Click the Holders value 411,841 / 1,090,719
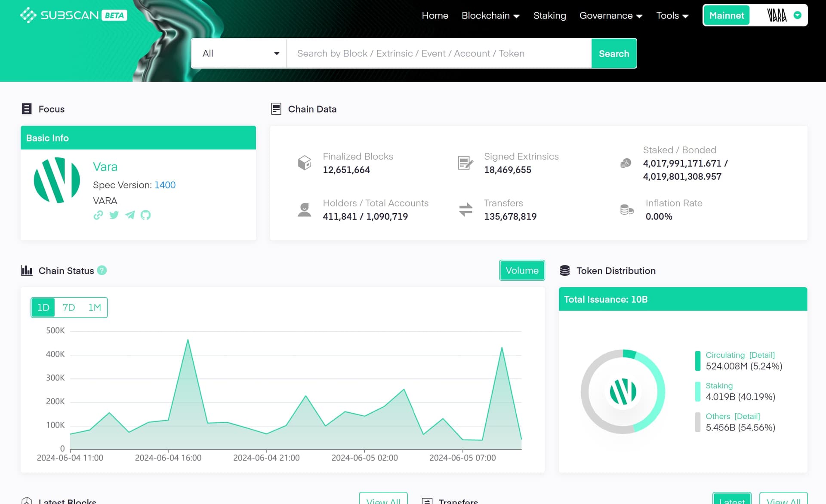826x504 pixels. tap(365, 217)
